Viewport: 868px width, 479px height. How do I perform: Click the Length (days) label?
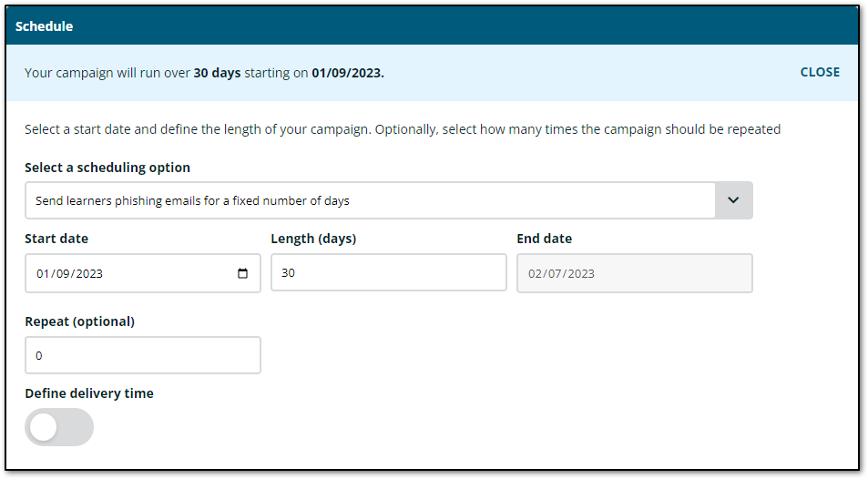pyautogui.click(x=313, y=239)
